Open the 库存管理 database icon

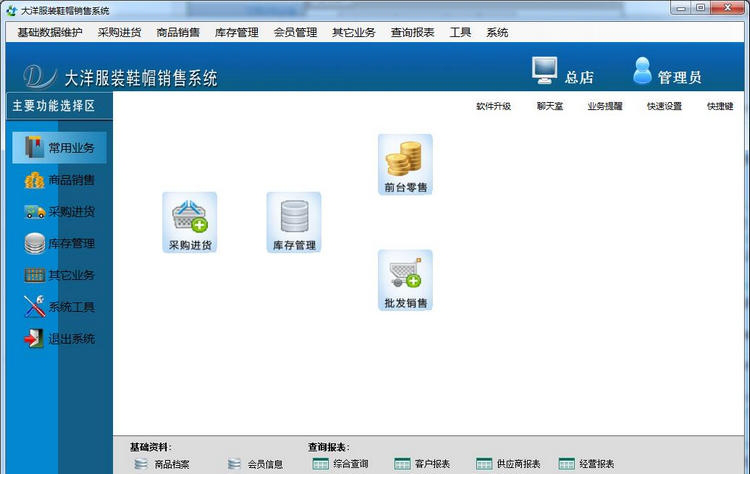(x=294, y=222)
